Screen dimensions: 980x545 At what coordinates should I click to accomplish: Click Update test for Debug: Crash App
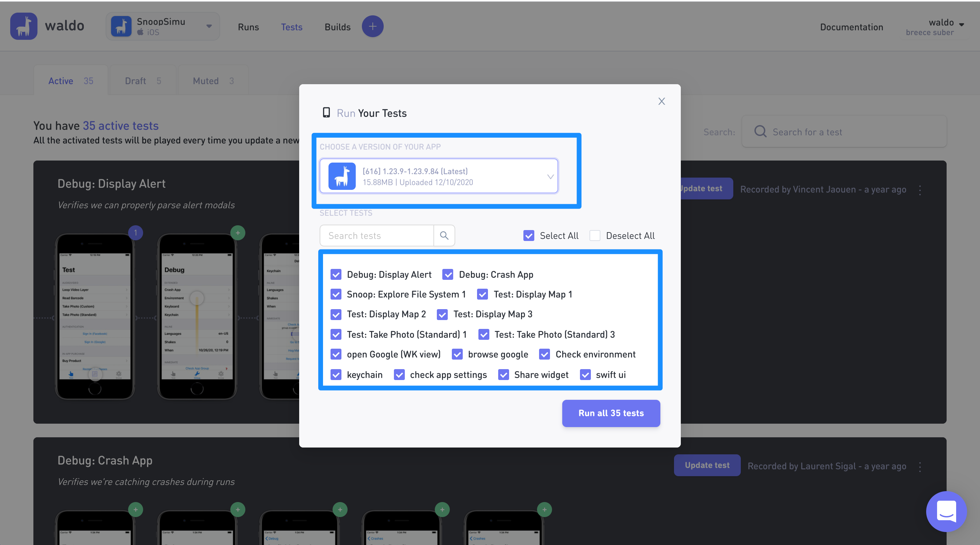click(x=707, y=465)
